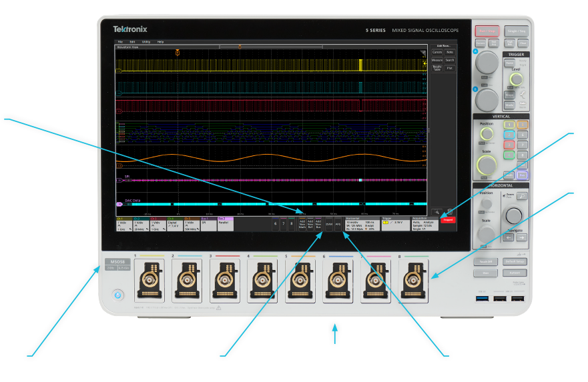Click the Cursors hardware button
The width and height of the screenshot is (588, 382).
pos(481,43)
